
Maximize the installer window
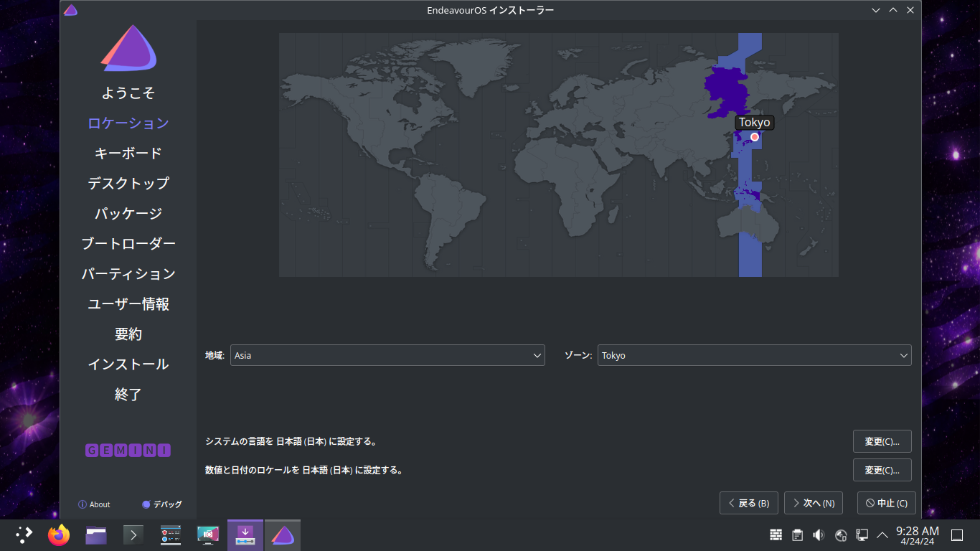click(893, 10)
